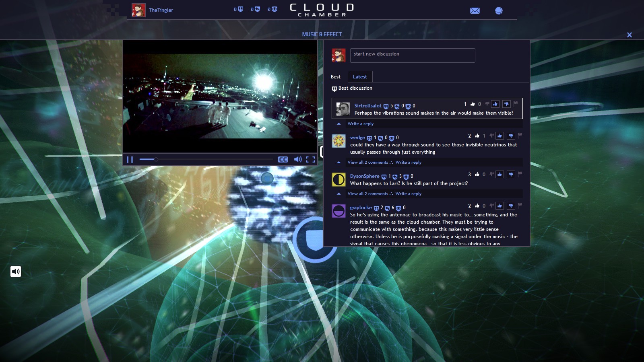Downvote Sirtrollsalot's comment
This screenshot has height=362, width=644.
(x=506, y=104)
